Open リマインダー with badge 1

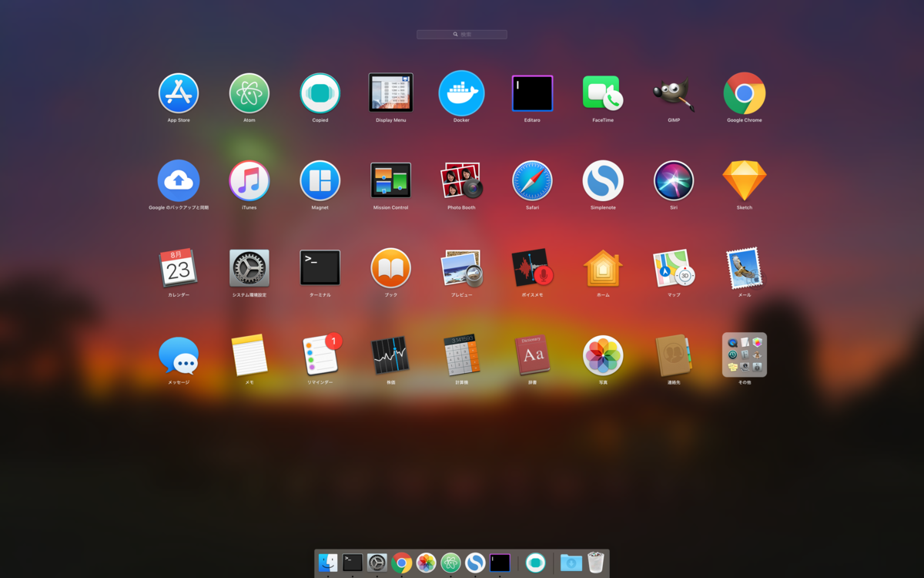(321, 354)
